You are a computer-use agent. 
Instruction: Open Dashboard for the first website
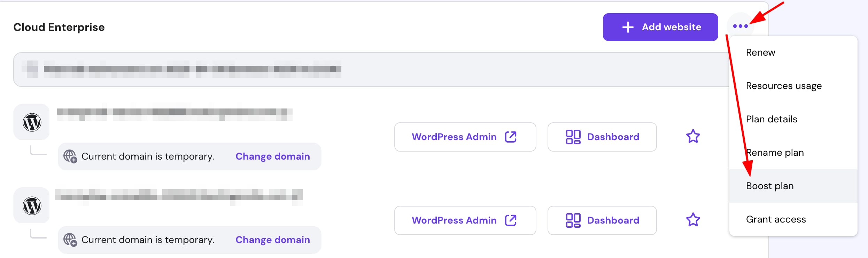[x=602, y=137]
